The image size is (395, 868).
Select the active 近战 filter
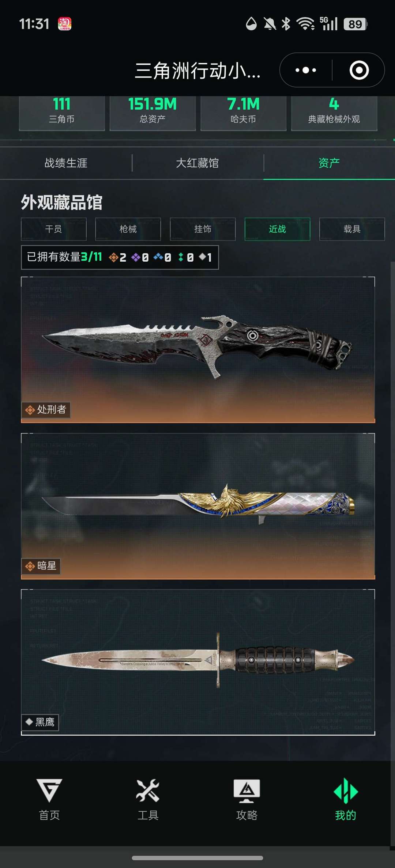click(277, 229)
